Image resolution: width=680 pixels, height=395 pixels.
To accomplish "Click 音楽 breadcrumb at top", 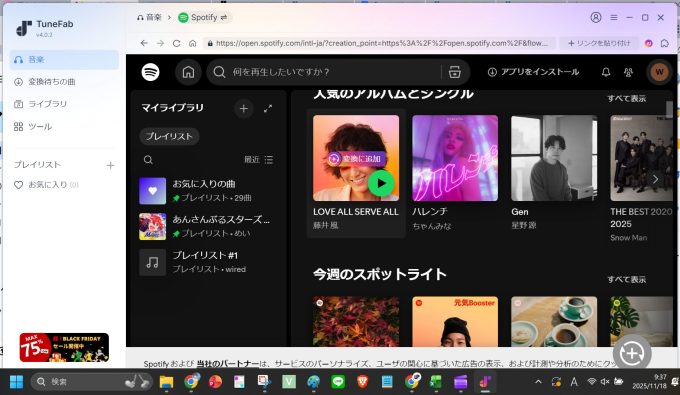I will click(x=149, y=17).
